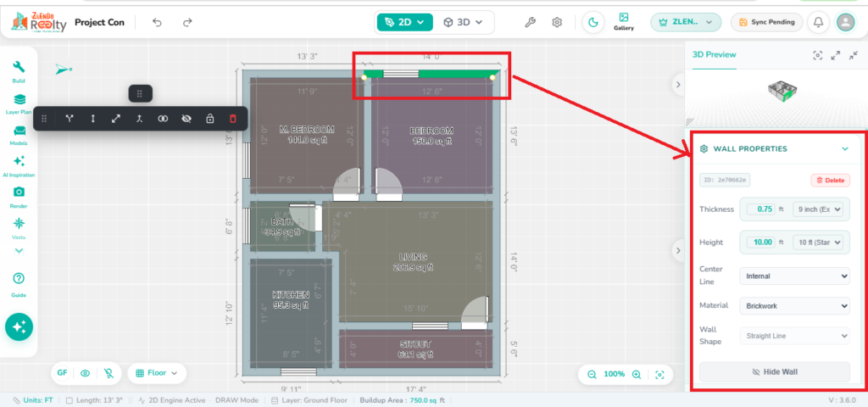Edit the height value 10.00

tap(761, 242)
